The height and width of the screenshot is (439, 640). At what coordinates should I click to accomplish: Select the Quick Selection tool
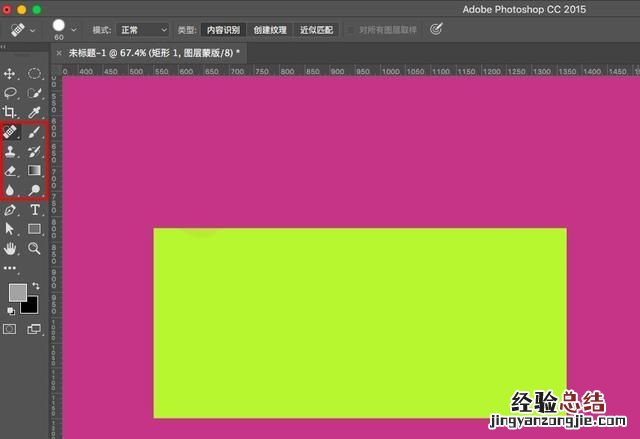click(34, 93)
